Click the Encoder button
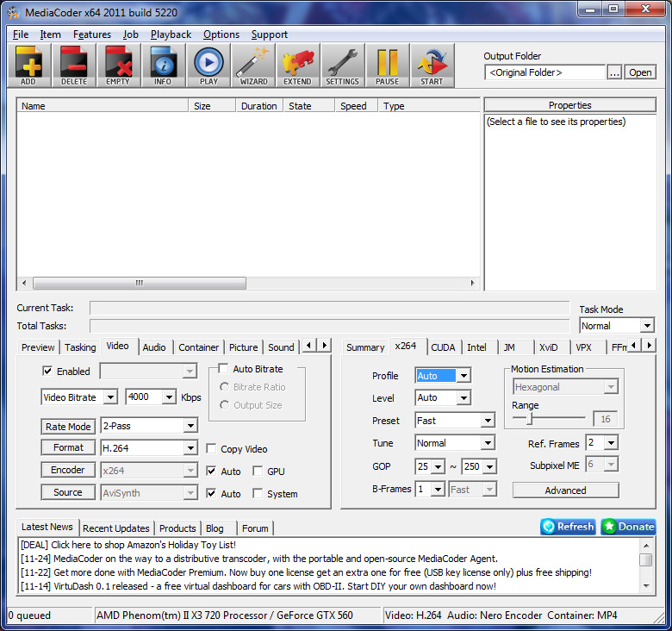Image resolution: width=672 pixels, height=631 pixels. click(68, 470)
